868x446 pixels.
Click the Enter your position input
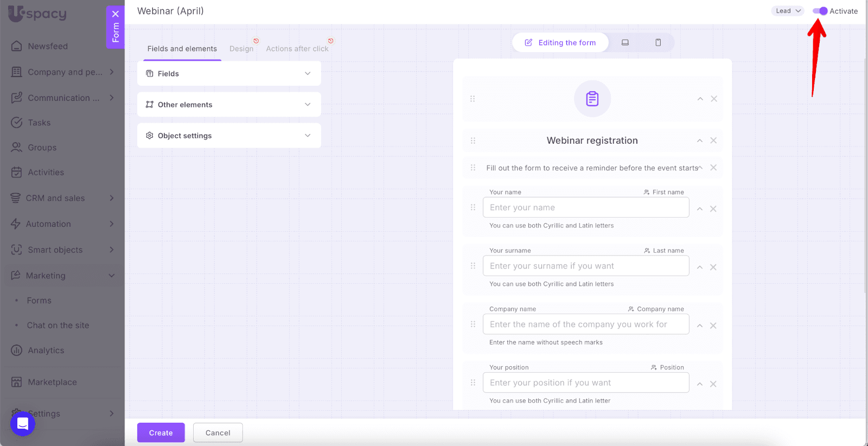pos(586,383)
